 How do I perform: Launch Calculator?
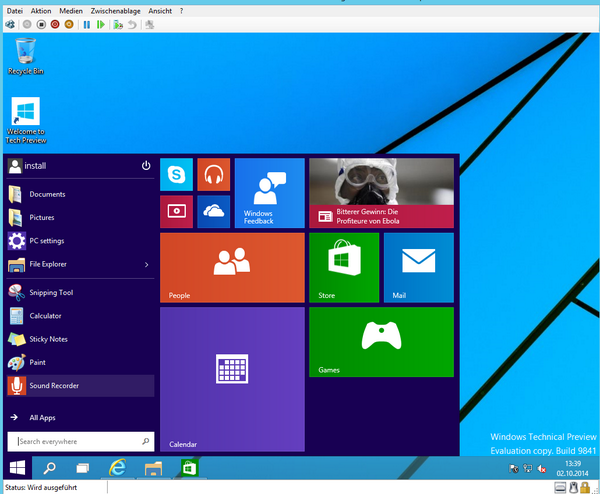pos(80,316)
